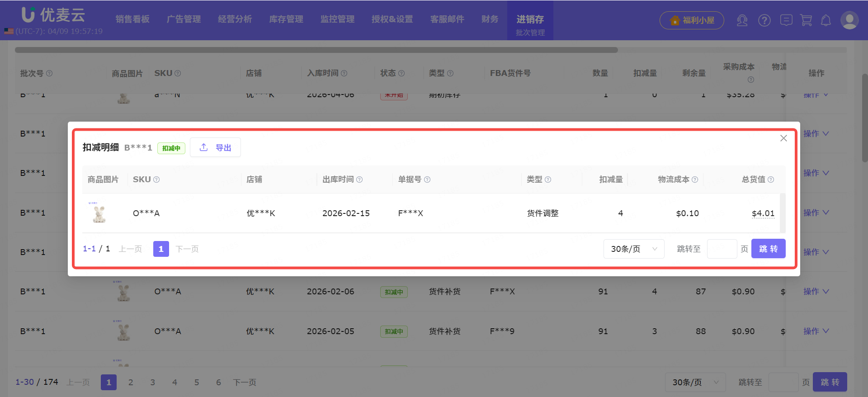The image size is (868, 397).
Task: Click the user avatar profile icon
Action: [x=849, y=20]
